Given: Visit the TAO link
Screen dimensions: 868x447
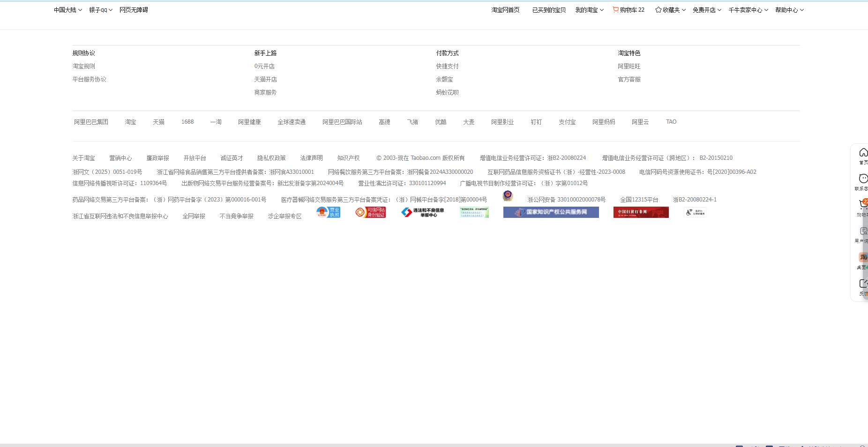Looking at the screenshot, I should click(671, 122).
